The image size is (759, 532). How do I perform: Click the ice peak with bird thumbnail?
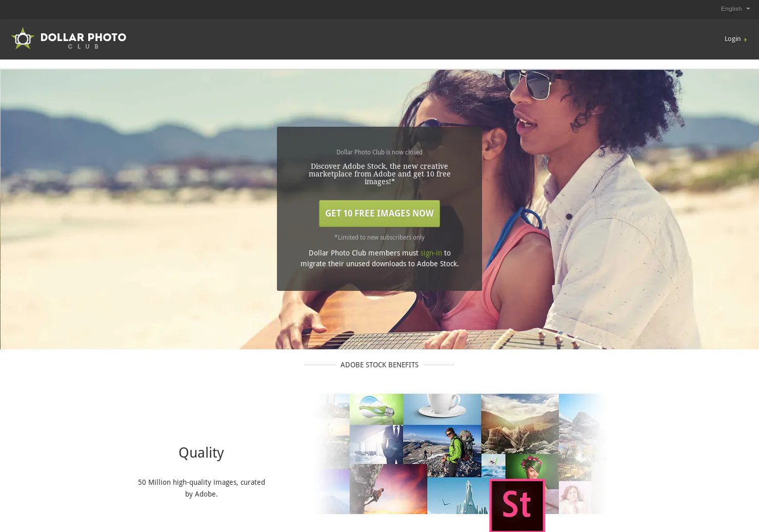[458, 496]
